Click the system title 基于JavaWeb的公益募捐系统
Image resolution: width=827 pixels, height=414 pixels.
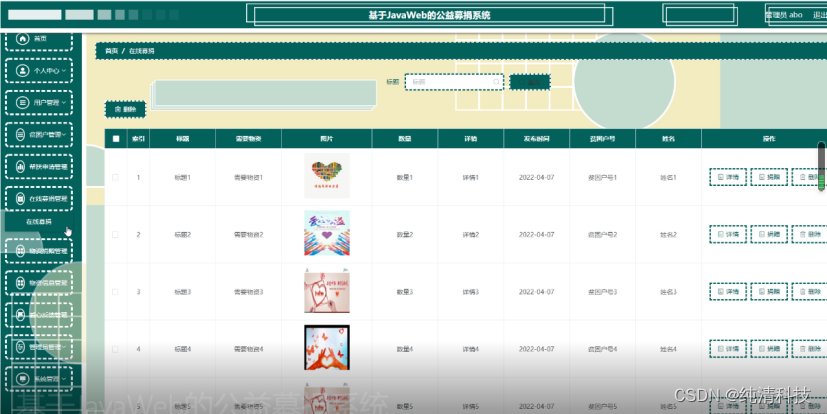[429, 15]
